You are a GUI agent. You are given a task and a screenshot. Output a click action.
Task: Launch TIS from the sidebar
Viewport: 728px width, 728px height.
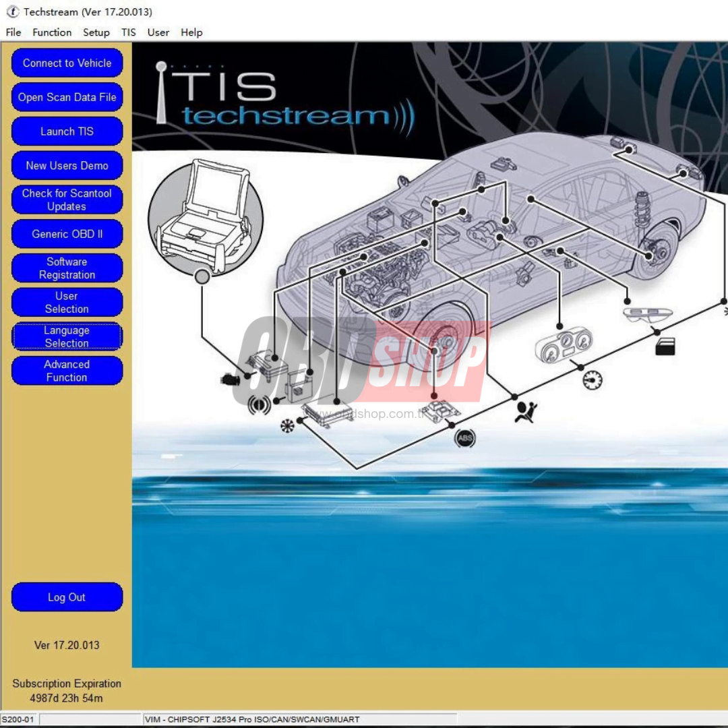67,131
